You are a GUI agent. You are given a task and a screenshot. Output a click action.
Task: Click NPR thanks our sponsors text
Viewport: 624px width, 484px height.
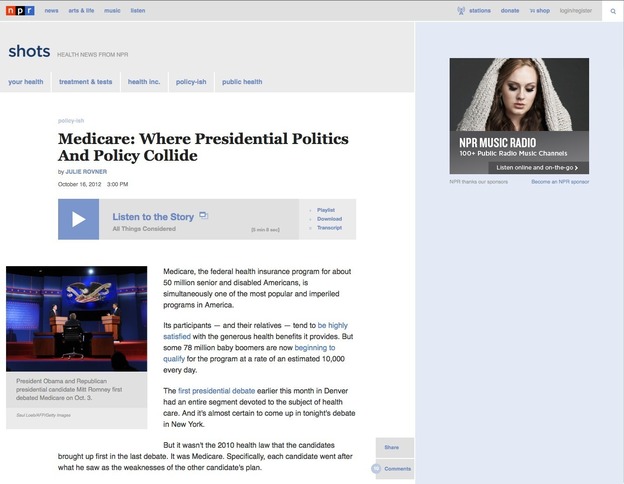tap(479, 182)
